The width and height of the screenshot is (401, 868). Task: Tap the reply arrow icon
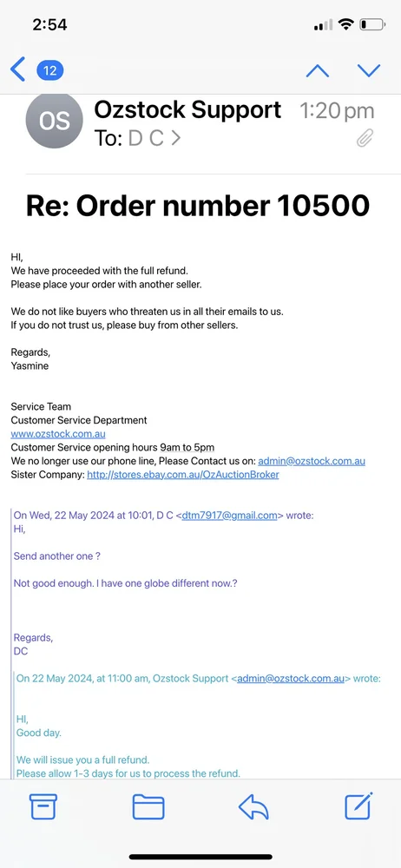pyautogui.click(x=253, y=807)
